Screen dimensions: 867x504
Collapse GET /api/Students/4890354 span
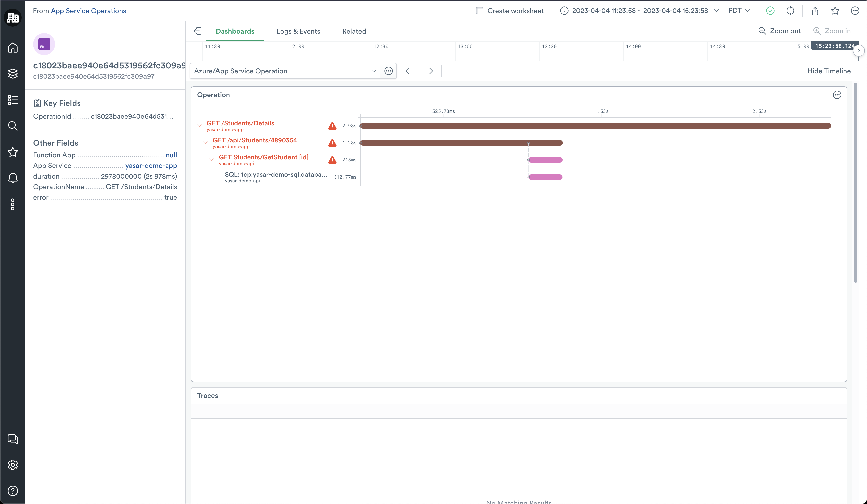205,142
